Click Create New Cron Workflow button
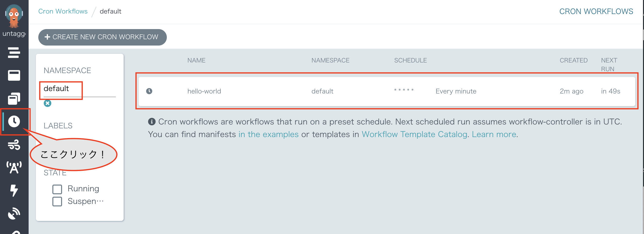 coord(102,37)
